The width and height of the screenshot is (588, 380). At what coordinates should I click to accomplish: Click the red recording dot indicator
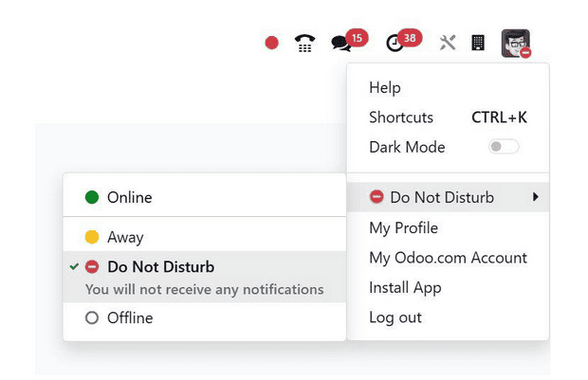click(x=272, y=43)
